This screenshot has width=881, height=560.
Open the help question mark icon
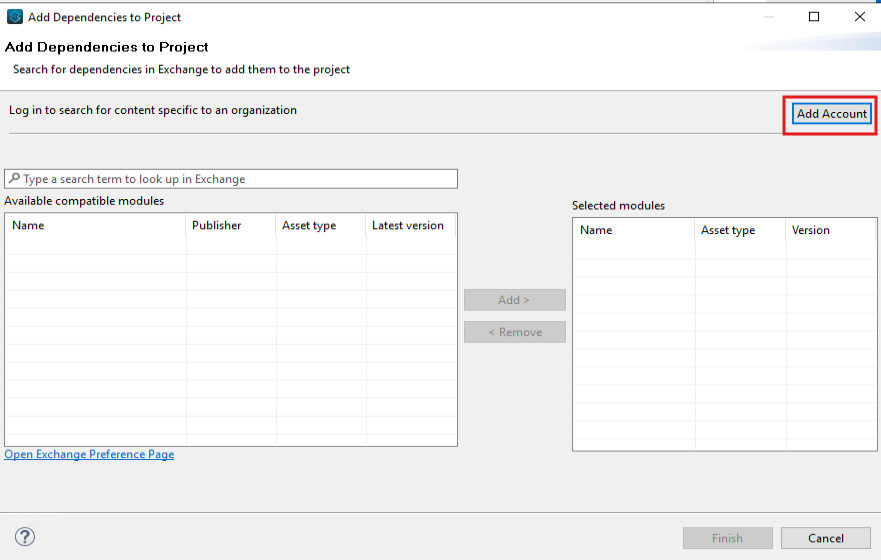(26, 537)
